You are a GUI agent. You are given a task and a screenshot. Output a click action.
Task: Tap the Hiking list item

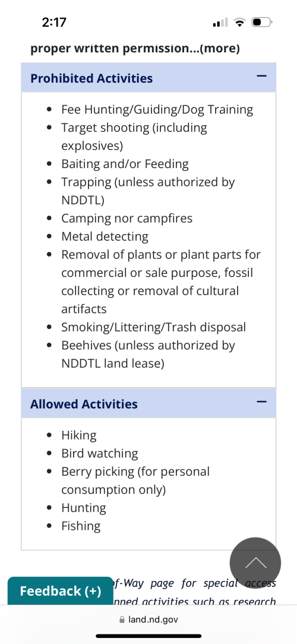tap(79, 435)
